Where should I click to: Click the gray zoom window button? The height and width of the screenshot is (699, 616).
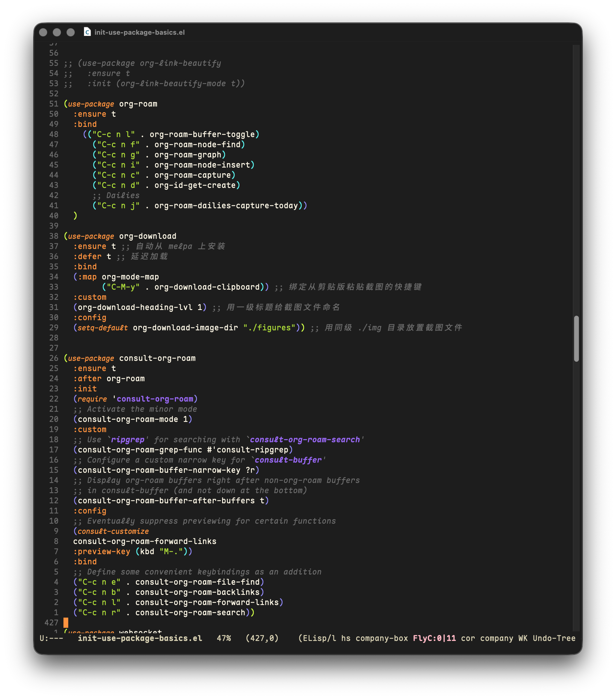[70, 32]
